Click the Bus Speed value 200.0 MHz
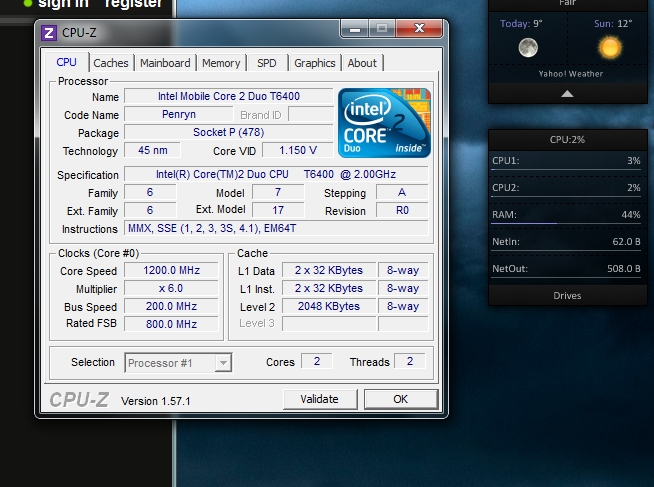Screen dimensions: 654x487 point(171,306)
